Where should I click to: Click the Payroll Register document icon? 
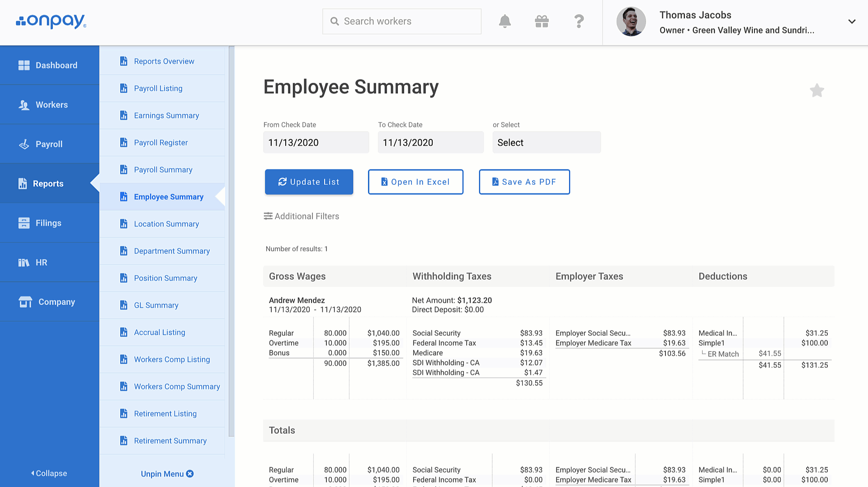(123, 142)
